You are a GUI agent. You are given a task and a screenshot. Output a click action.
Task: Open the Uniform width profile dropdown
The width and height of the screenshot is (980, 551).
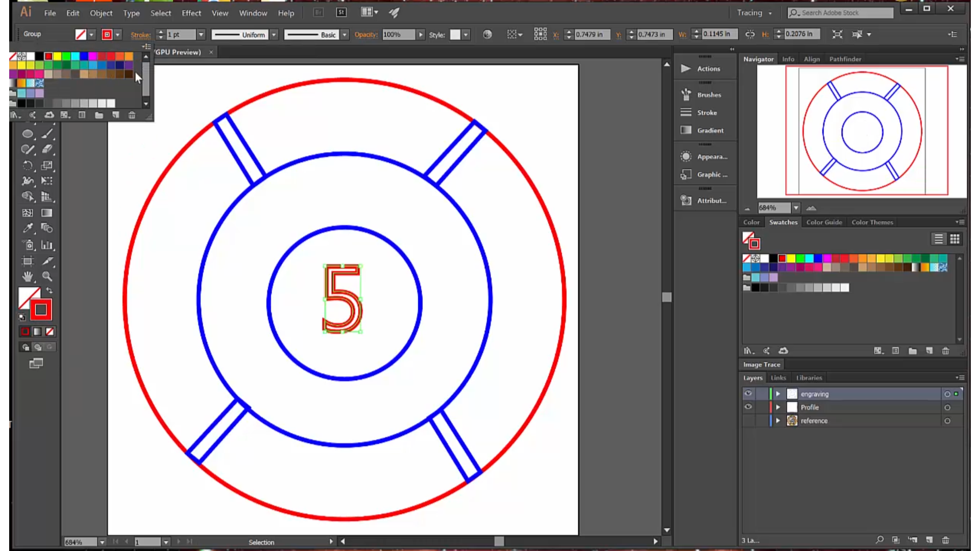point(274,34)
